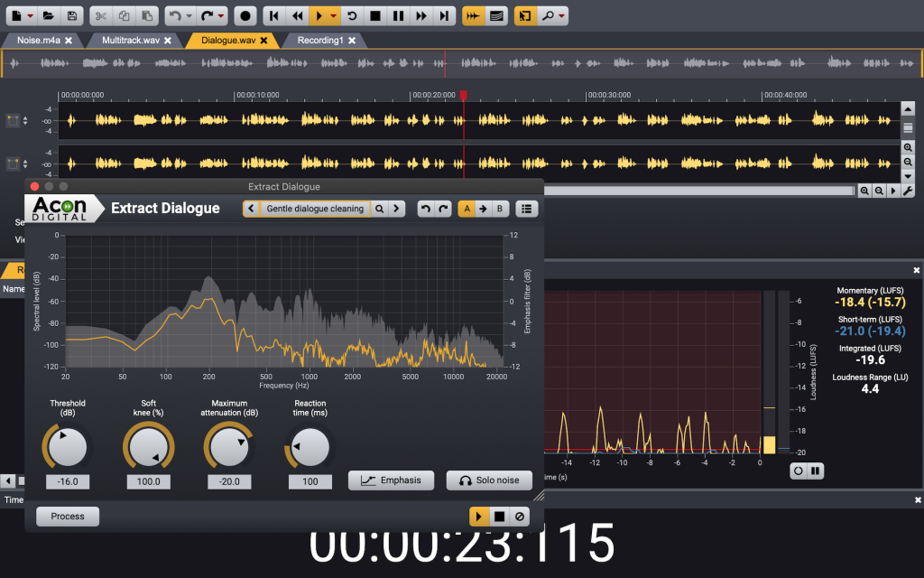The image size is (924, 578).
Task: Select the A setting slot in plugin
Action: click(x=467, y=209)
